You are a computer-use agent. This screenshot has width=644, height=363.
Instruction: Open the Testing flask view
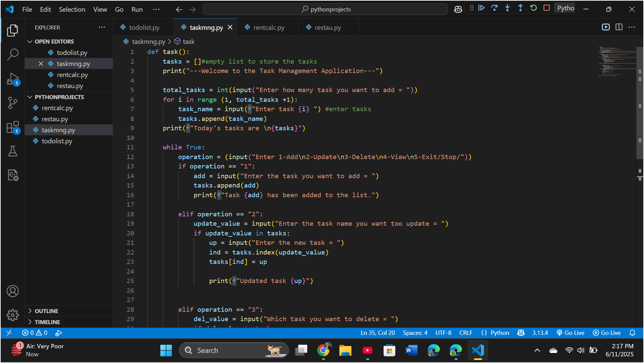(13, 151)
